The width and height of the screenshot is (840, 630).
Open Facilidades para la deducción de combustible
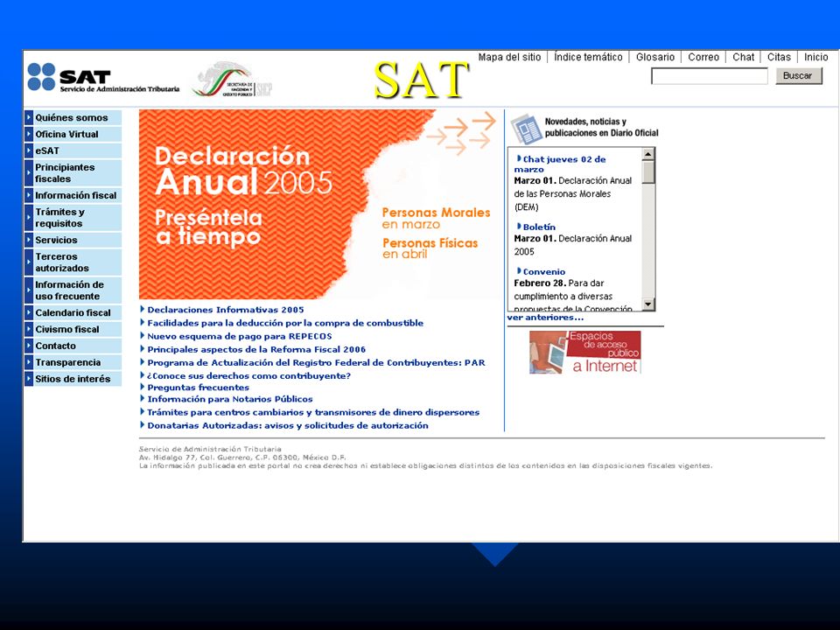[285, 323]
